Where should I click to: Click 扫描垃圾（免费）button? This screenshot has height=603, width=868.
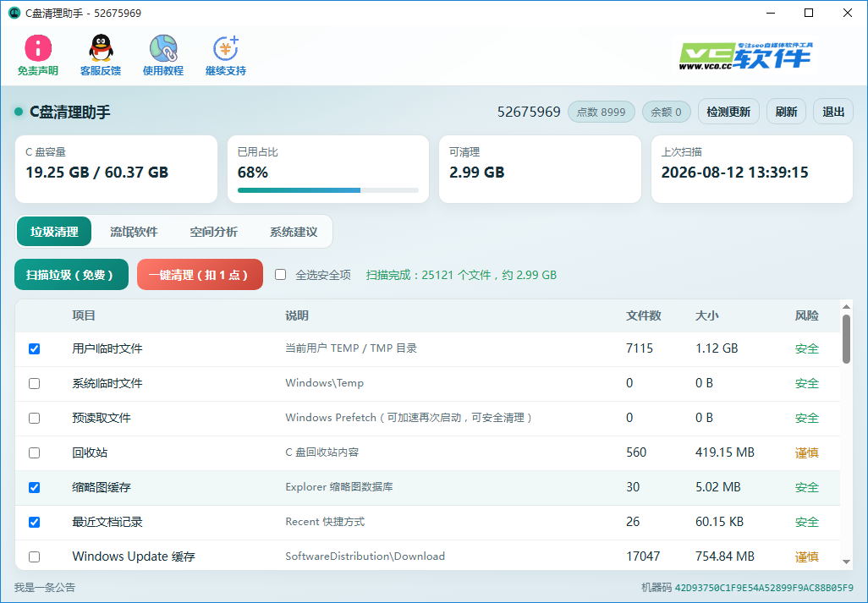click(x=71, y=274)
